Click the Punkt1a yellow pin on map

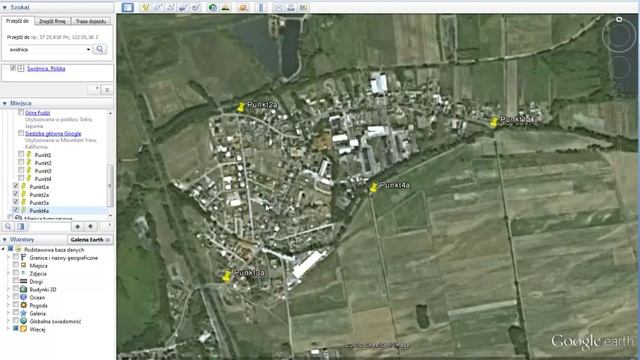click(493, 122)
